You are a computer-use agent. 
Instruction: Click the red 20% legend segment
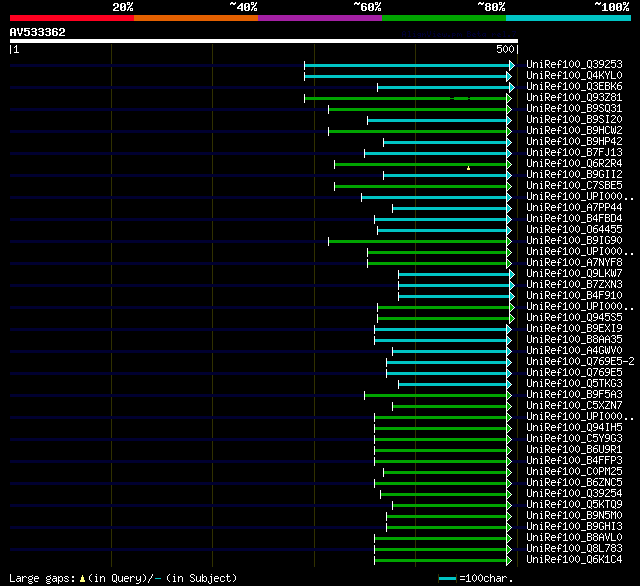click(72, 18)
